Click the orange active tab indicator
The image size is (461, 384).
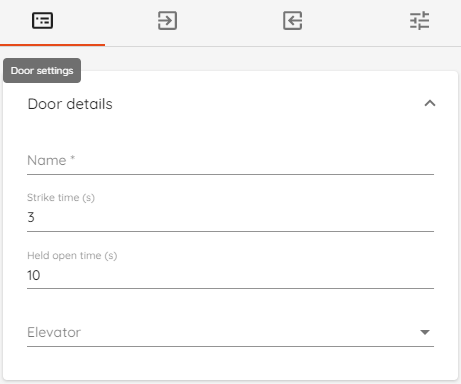click(52, 45)
